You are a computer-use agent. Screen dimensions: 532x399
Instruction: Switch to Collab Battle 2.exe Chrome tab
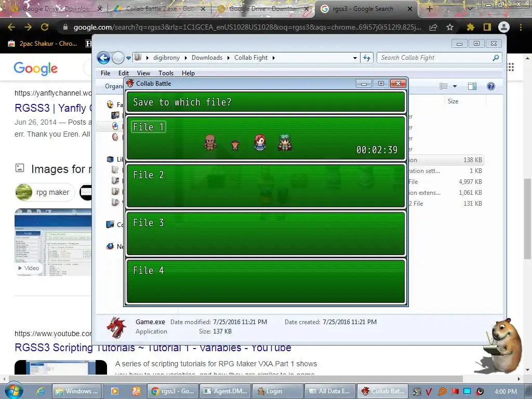click(x=159, y=9)
